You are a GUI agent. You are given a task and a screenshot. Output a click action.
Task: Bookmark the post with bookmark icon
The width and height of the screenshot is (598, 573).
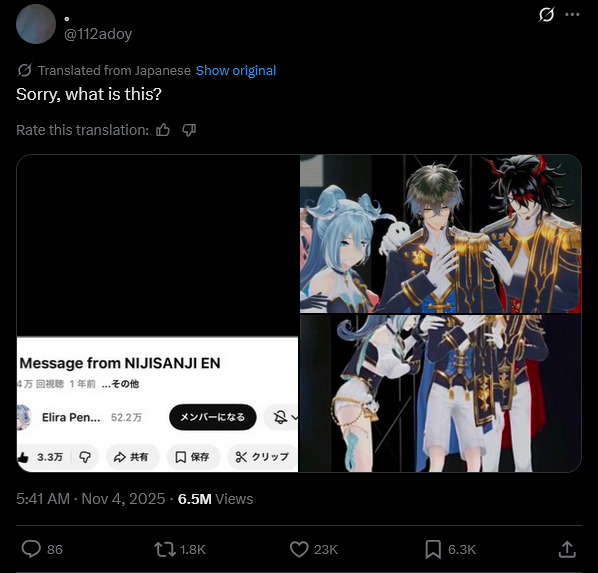coord(433,549)
